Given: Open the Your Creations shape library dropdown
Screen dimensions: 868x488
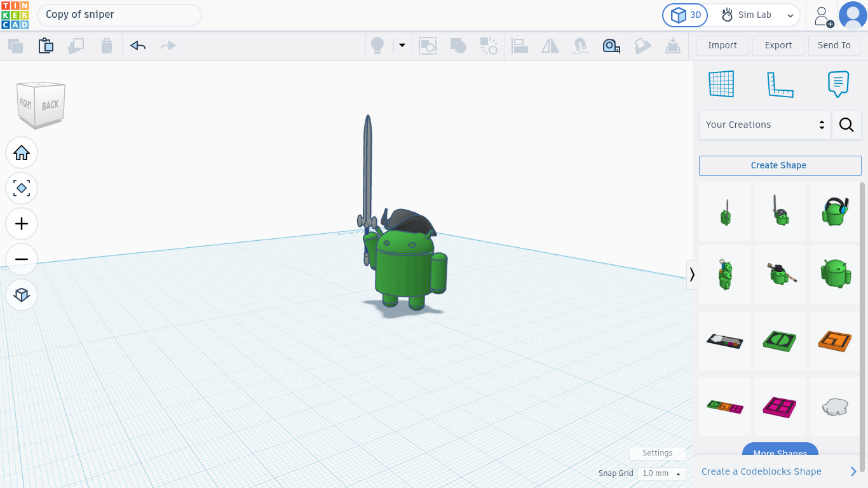Looking at the screenshot, I should coord(764,125).
